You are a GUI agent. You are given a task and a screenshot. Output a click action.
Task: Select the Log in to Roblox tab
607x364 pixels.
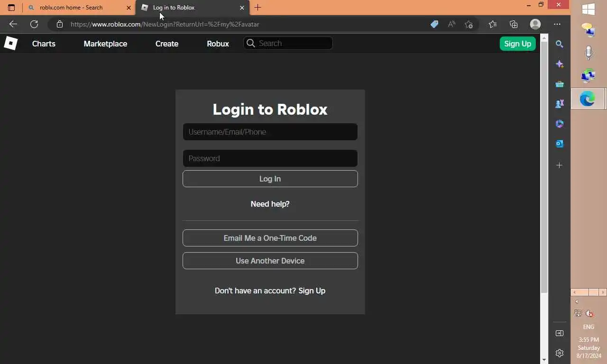(x=192, y=8)
